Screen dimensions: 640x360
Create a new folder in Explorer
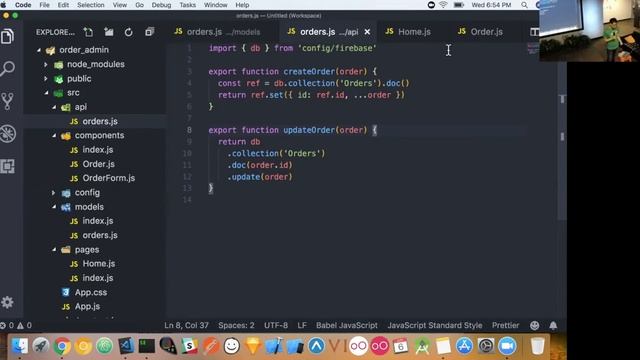point(109,32)
